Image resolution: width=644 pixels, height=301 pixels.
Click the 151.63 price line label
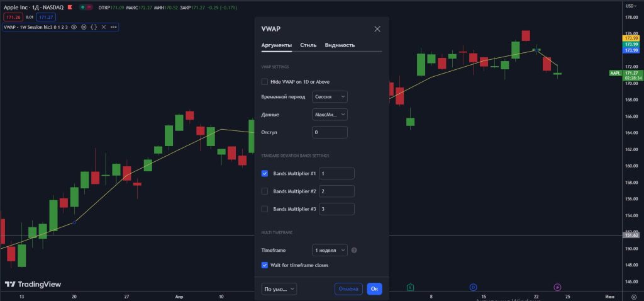[x=631, y=236]
